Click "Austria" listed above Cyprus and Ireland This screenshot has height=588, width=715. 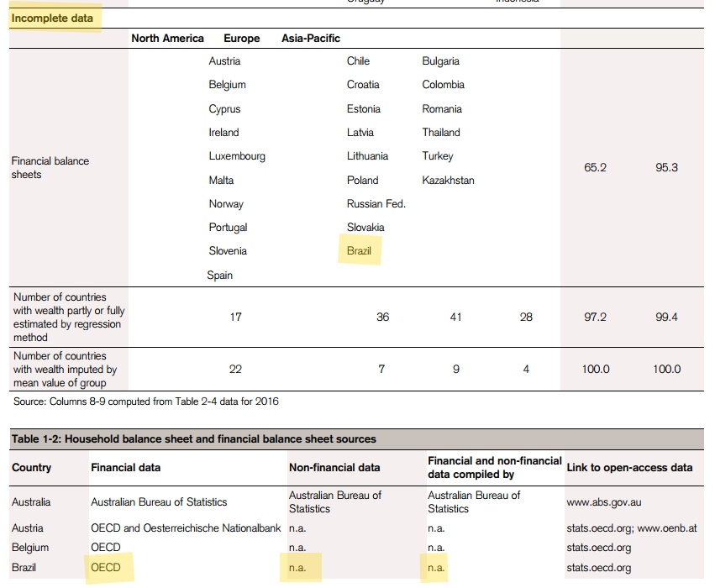[224, 61]
